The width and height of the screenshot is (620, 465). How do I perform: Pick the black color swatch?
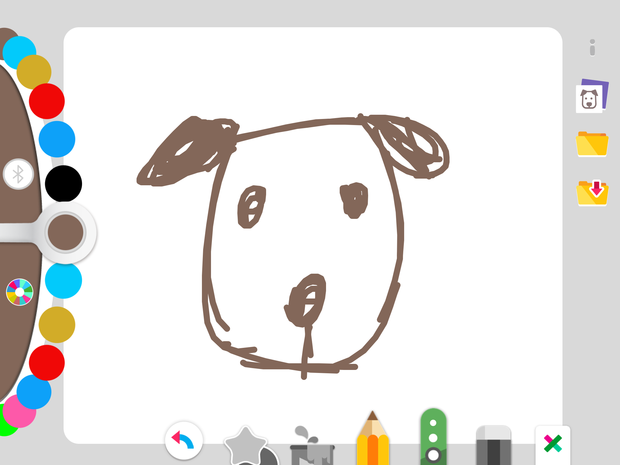63,184
